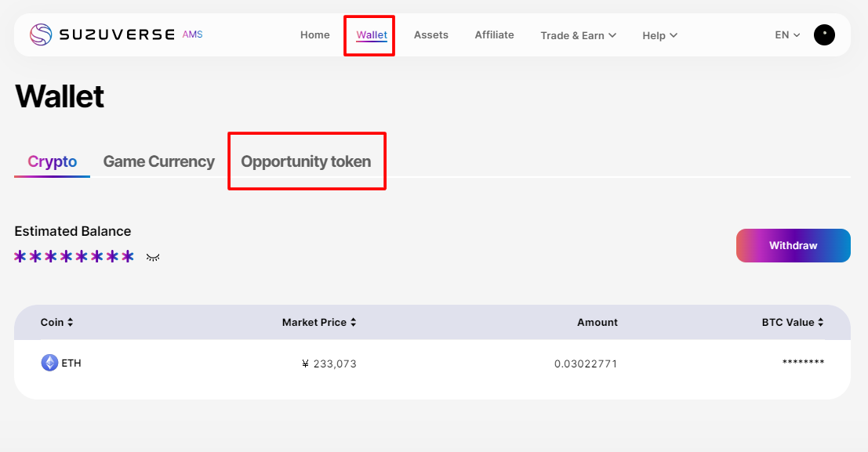Toggle balance visibility eye icon
868x452 pixels.
coord(153,257)
